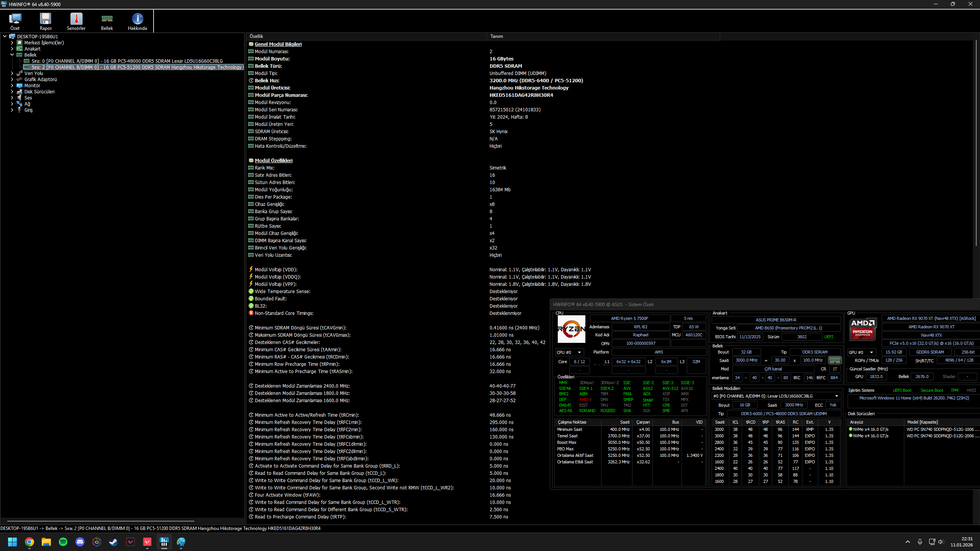Click the graphics card icon beside Grafik Adaptörü
980x551 pixels.
coord(20,79)
